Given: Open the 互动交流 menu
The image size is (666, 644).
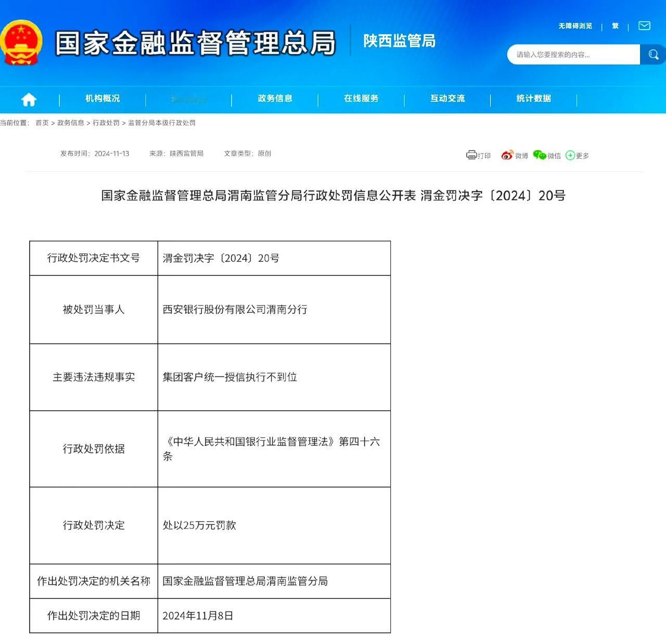Looking at the screenshot, I should coord(447,98).
